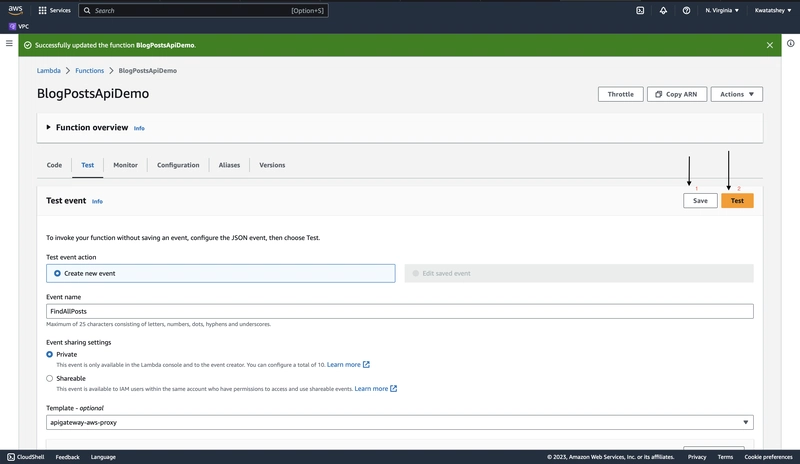800x464 pixels.
Task: Click the CloudShell icon in the footer
Action: click(x=11, y=457)
